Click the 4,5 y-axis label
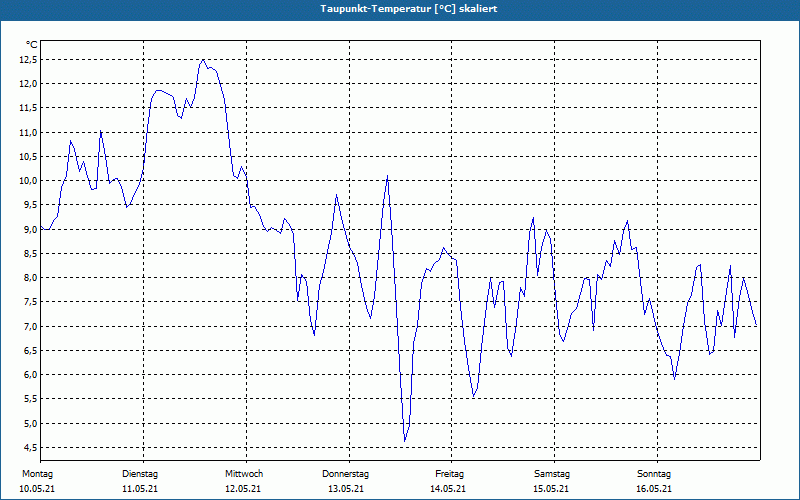The width and height of the screenshot is (800, 500). (31, 447)
